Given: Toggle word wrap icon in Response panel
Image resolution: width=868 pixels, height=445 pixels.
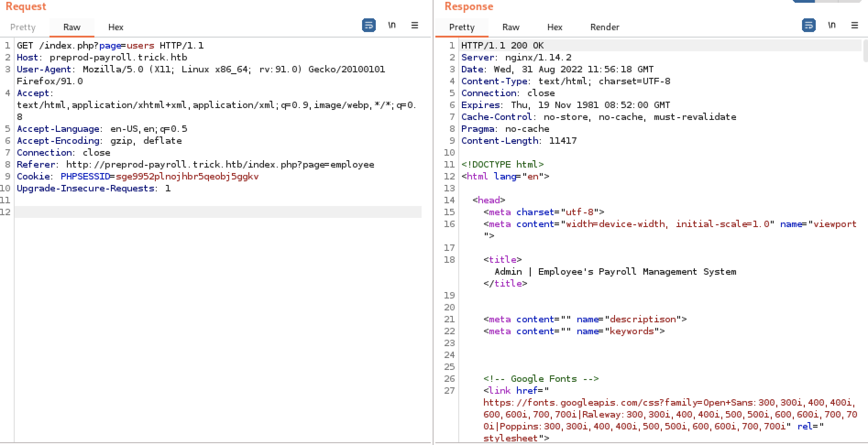Looking at the screenshot, I should click(x=808, y=25).
